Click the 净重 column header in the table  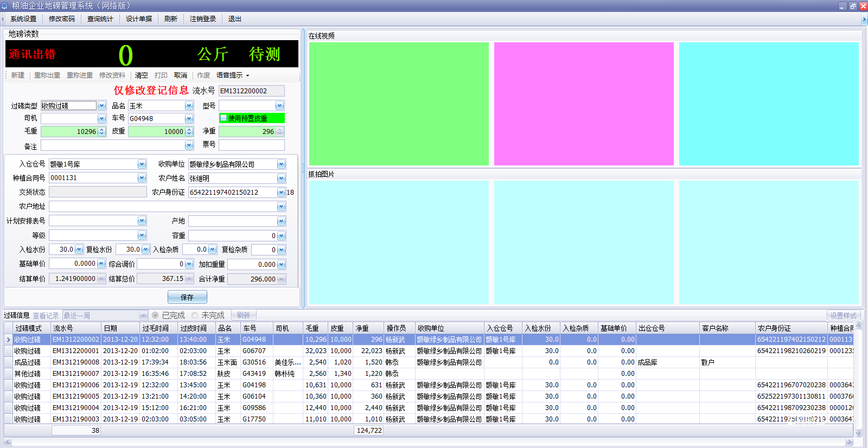[369, 328]
